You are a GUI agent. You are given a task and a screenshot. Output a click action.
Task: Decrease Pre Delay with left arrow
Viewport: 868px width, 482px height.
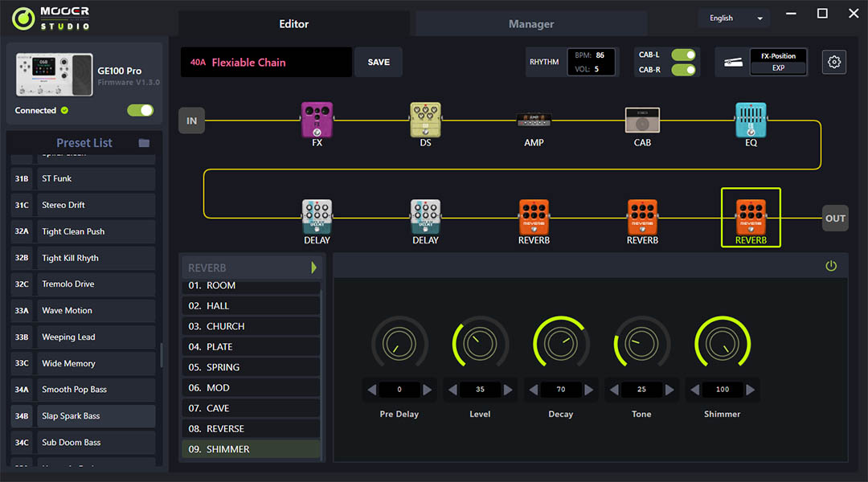pyautogui.click(x=372, y=390)
